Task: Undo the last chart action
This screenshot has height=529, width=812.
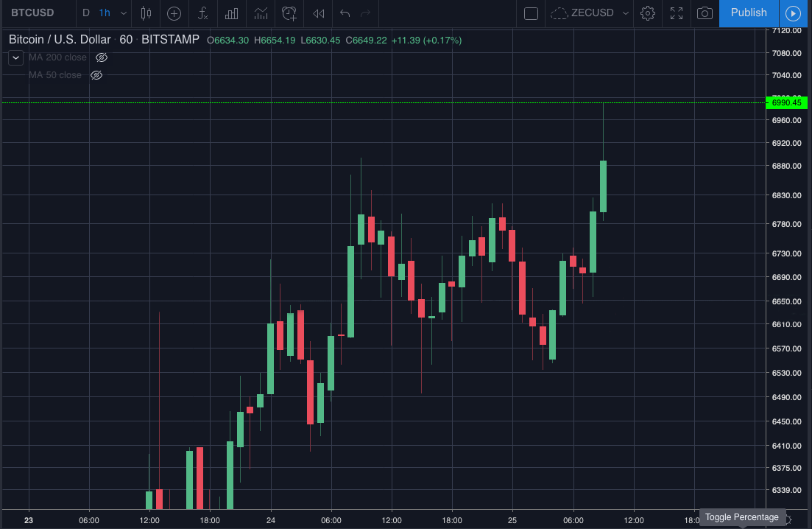Action: tap(345, 13)
